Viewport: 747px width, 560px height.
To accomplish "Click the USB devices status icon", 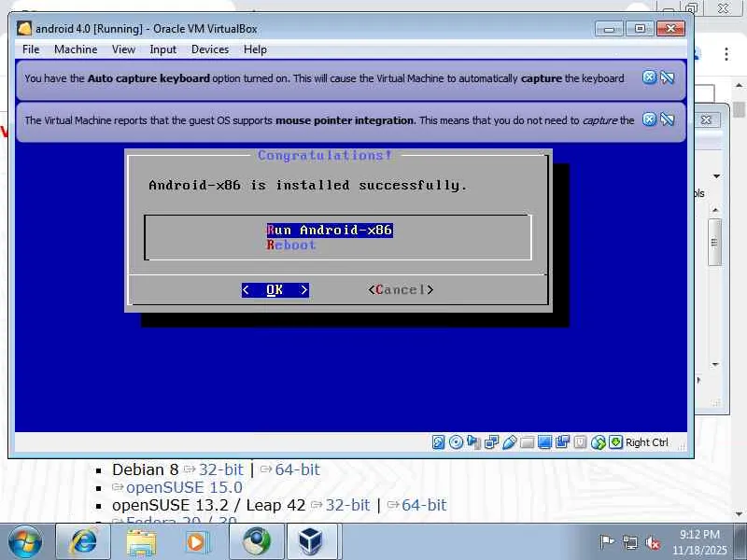I will click(x=509, y=442).
